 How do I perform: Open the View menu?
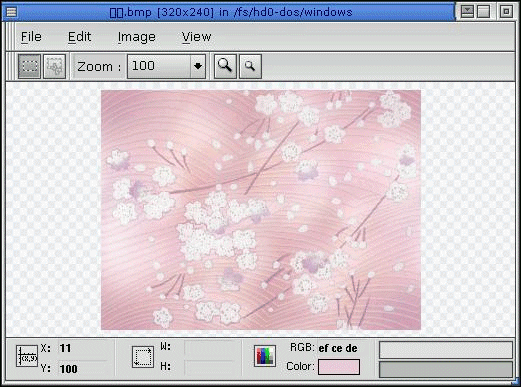click(x=196, y=37)
